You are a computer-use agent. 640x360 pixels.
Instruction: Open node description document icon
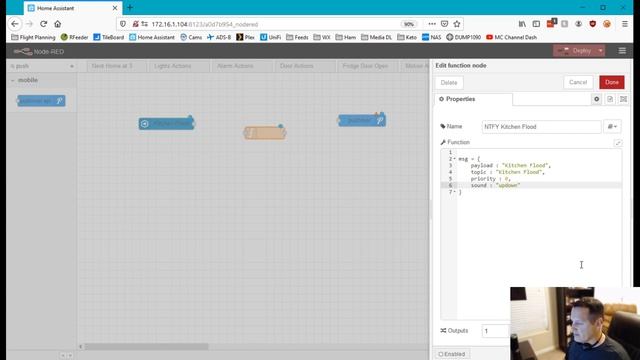coord(610,99)
